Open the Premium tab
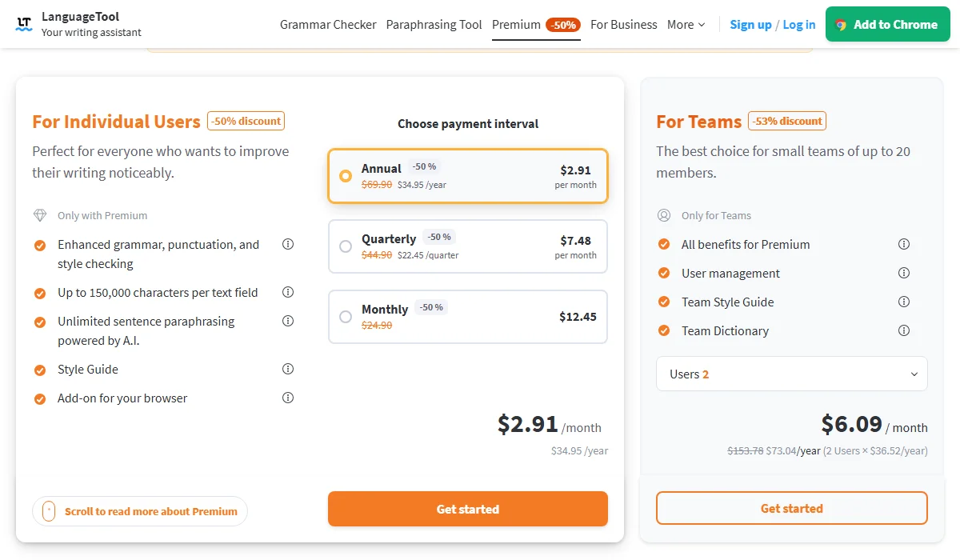This screenshot has width=960, height=560. click(x=515, y=25)
